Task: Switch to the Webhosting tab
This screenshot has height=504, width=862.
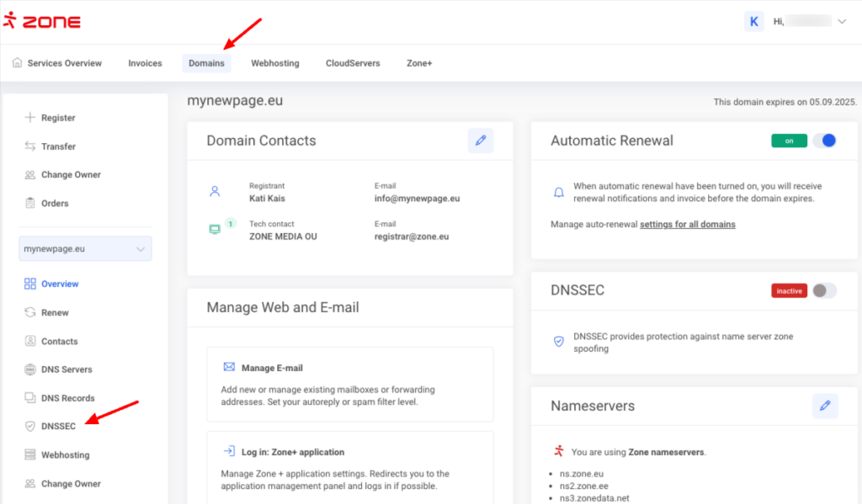Action: click(x=274, y=63)
